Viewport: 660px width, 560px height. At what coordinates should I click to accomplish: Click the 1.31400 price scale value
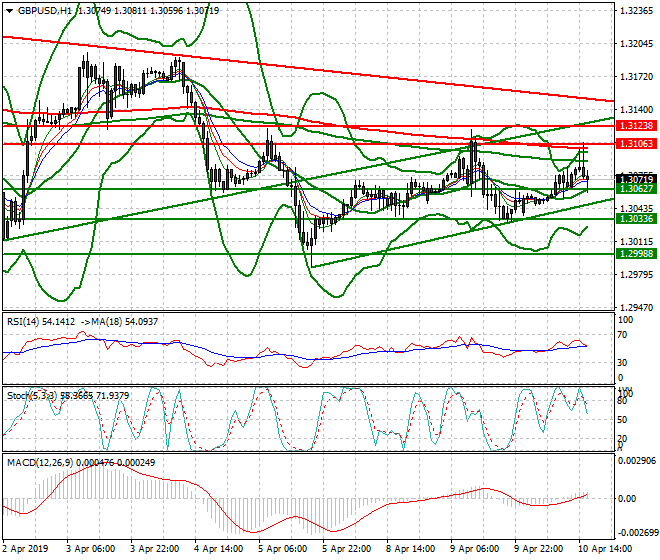637,110
